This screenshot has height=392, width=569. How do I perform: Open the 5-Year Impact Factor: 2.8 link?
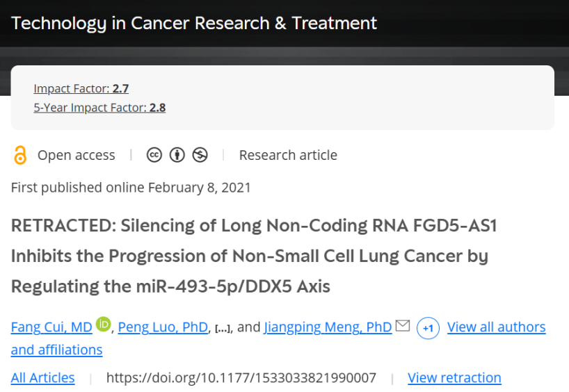pyautogui.click(x=99, y=108)
